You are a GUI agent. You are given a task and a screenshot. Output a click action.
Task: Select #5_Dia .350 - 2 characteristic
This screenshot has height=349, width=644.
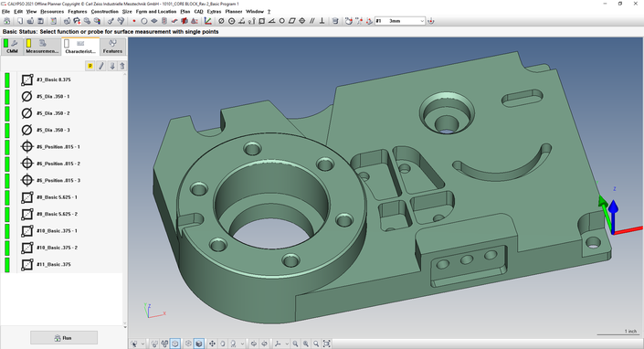(53, 113)
